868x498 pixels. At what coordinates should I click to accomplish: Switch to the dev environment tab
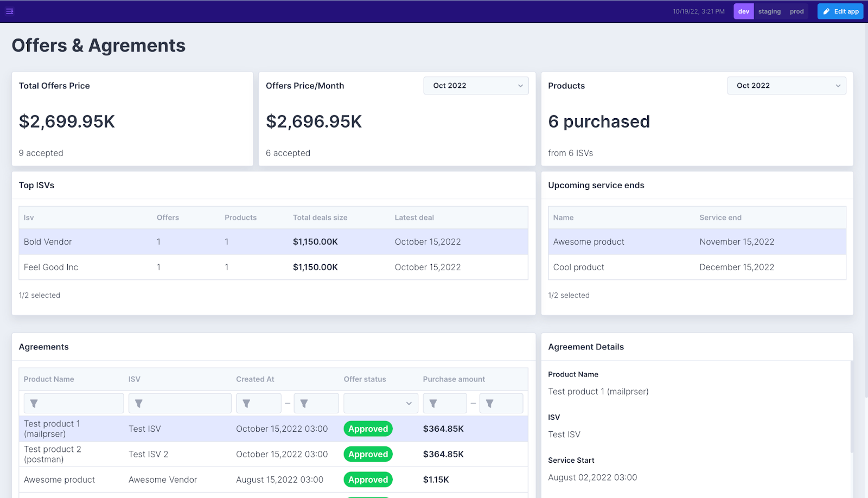point(743,11)
